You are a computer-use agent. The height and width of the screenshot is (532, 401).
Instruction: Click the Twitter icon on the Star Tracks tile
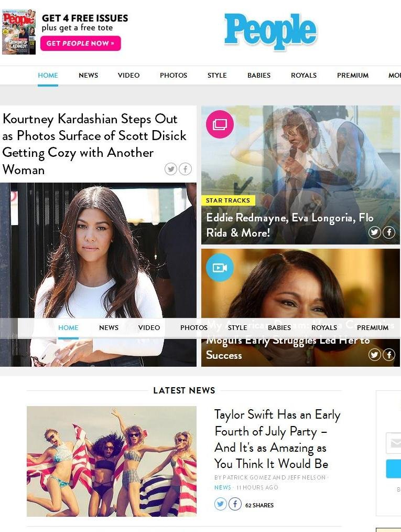click(374, 232)
